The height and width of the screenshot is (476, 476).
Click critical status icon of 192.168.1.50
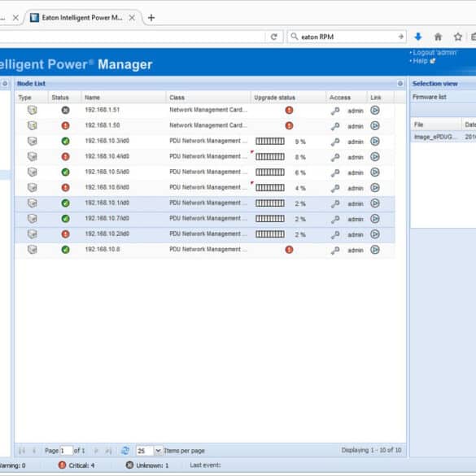click(65, 125)
